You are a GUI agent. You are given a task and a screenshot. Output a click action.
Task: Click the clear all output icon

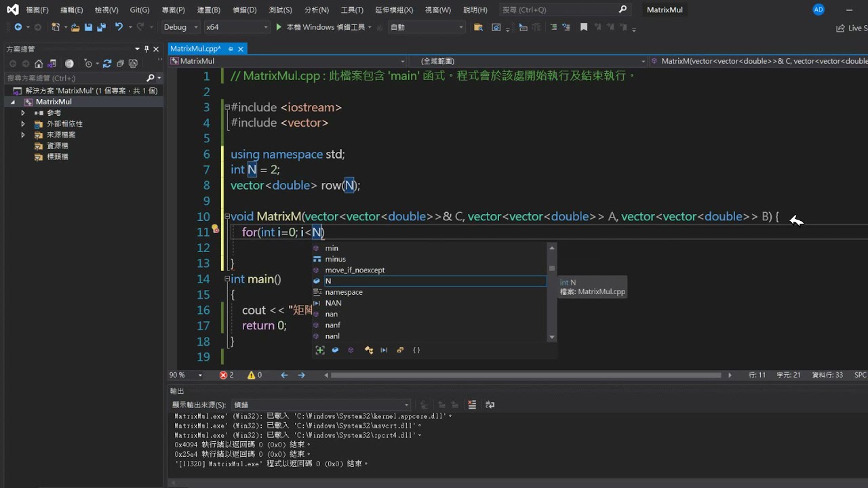click(472, 405)
